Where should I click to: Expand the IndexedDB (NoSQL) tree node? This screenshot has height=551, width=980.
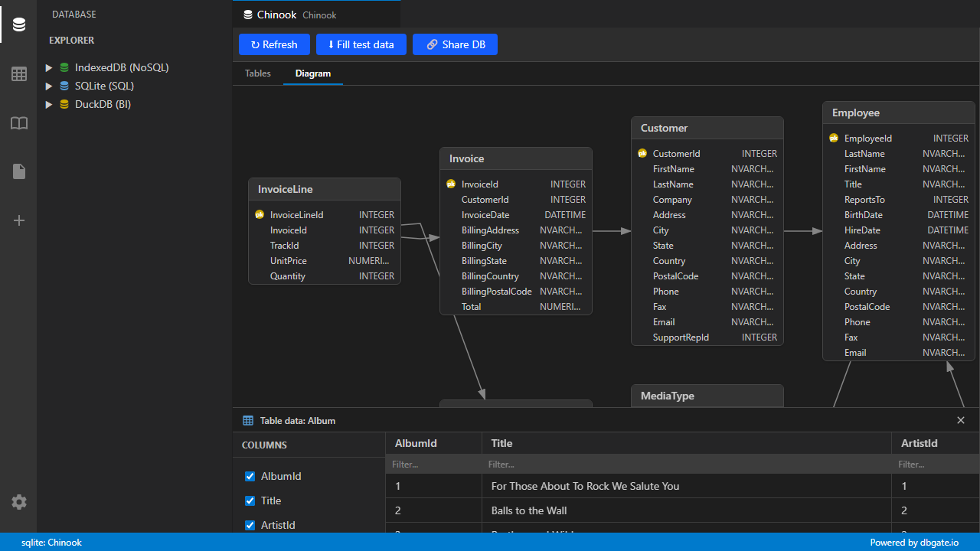tap(49, 67)
